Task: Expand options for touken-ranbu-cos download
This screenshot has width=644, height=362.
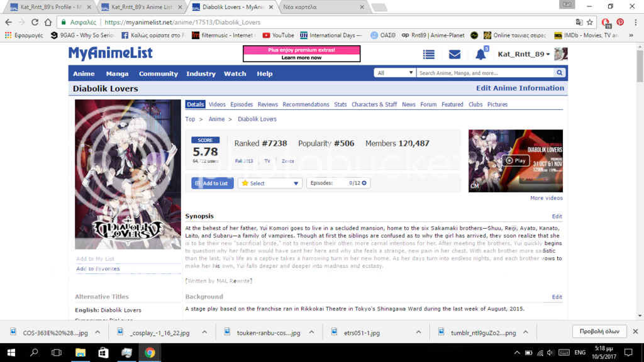Action: pos(311,332)
